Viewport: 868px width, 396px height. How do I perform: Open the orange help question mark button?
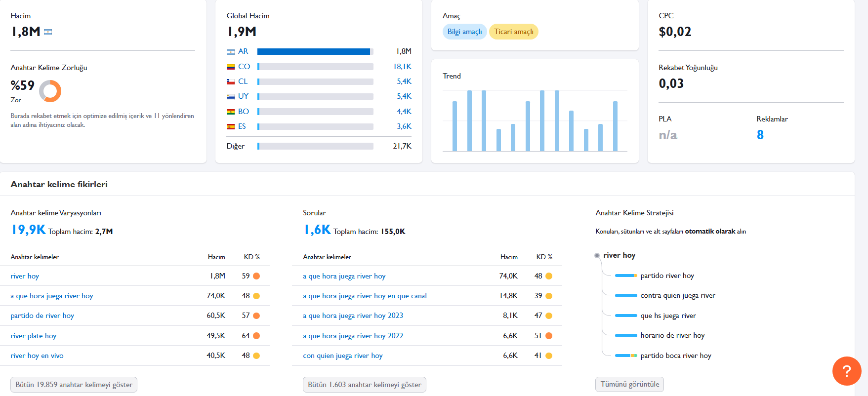point(846,371)
